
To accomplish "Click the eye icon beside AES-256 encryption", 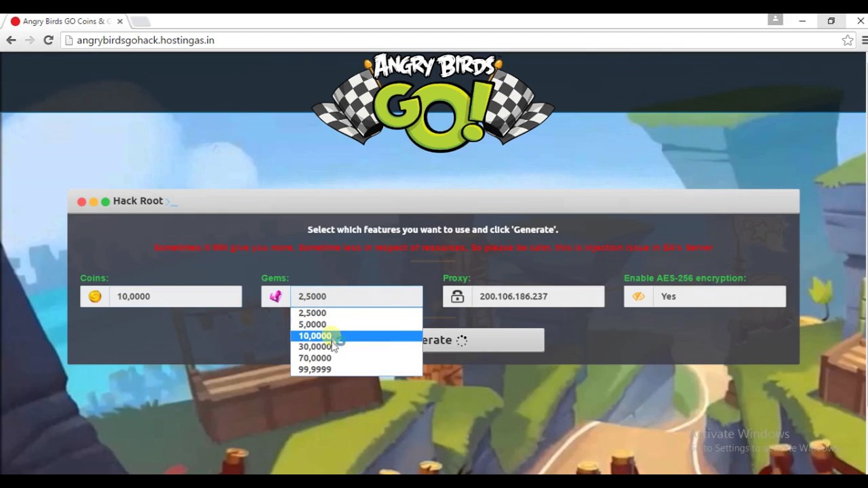I will [639, 296].
